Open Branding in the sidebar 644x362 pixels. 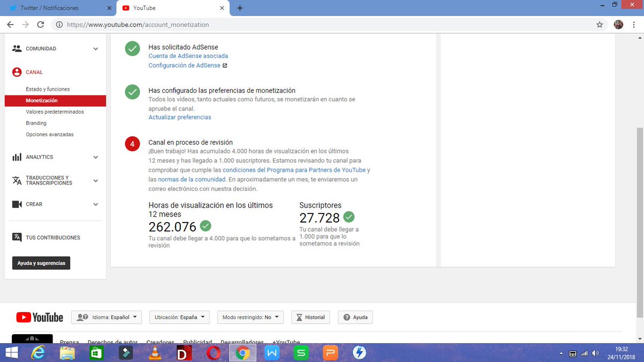[x=36, y=123]
